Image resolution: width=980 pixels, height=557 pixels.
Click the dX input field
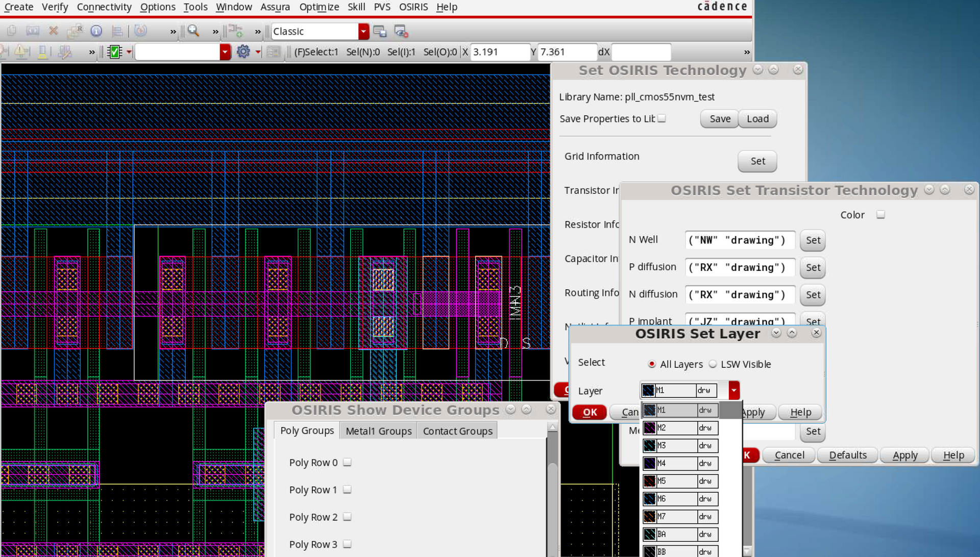[641, 52]
